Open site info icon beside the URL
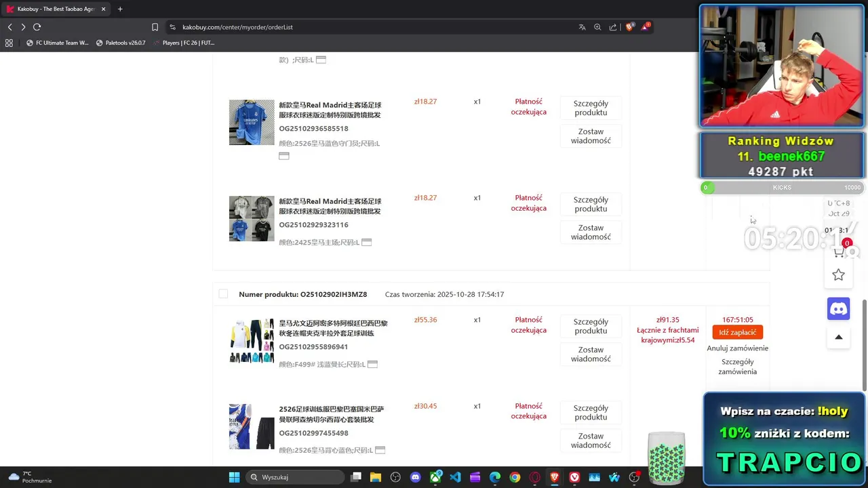The image size is (868, 488). pyautogui.click(x=172, y=27)
